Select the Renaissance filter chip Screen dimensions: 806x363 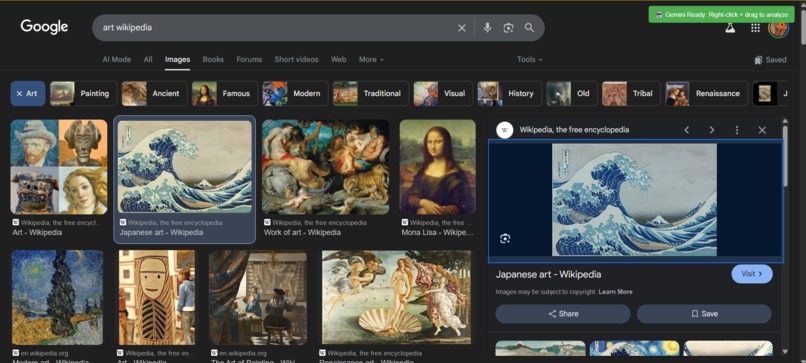click(x=706, y=94)
